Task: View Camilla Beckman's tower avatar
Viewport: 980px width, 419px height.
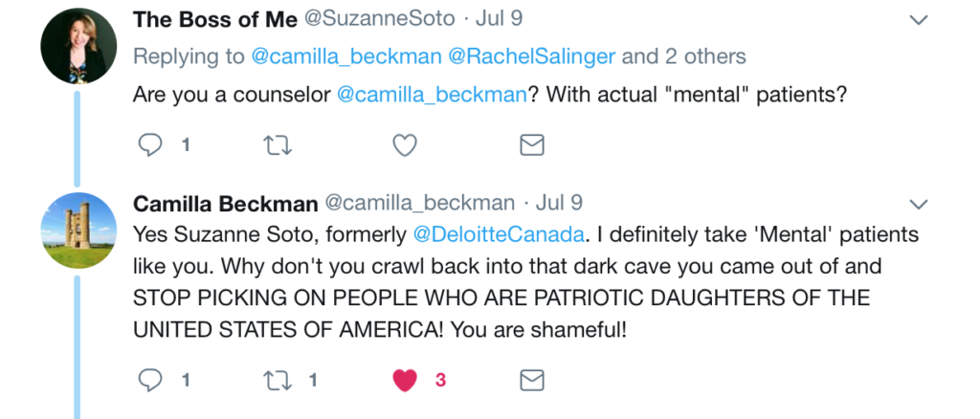Action: click(78, 230)
